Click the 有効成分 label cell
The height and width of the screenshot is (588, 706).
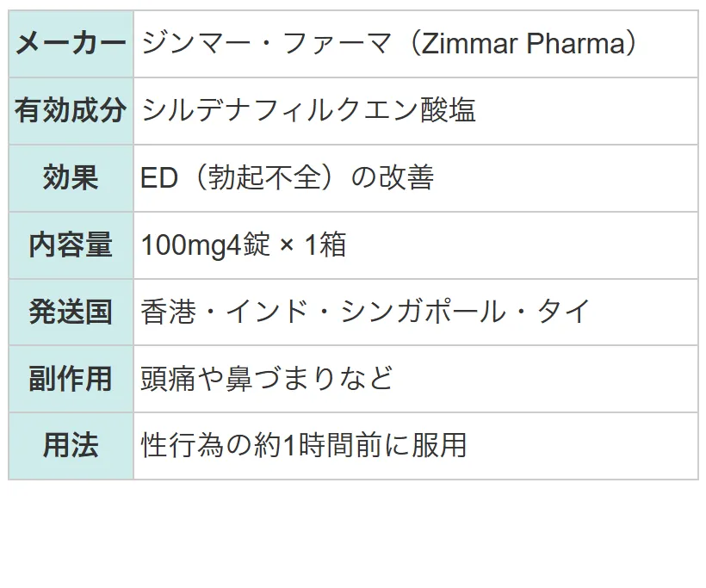pos(71,111)
